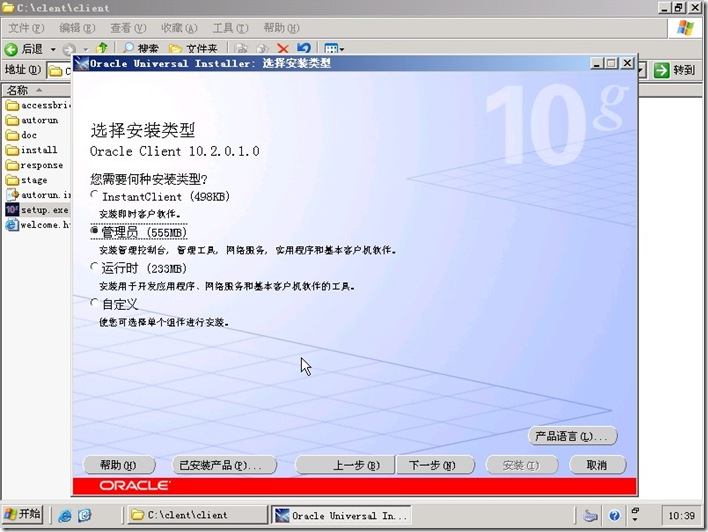Select the autorun.inf file
This screenshot has height=532, width=708.
pyautogui.click(x=38, y=195)
